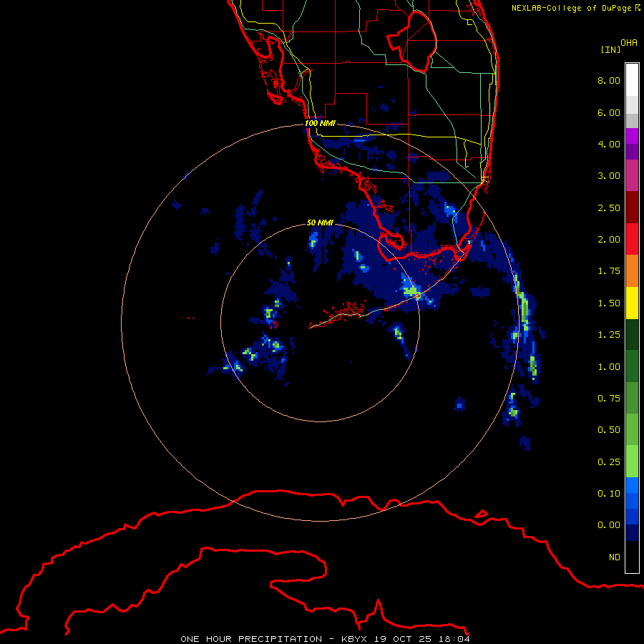The image size is (644, 644).
Task: Select the light blue swatch beside 0.10
Action: coord(632,485)
